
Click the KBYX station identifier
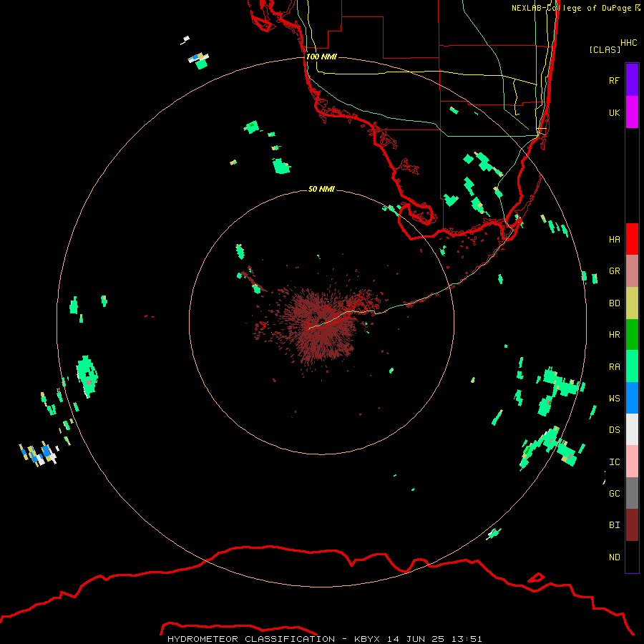point(367,639)
